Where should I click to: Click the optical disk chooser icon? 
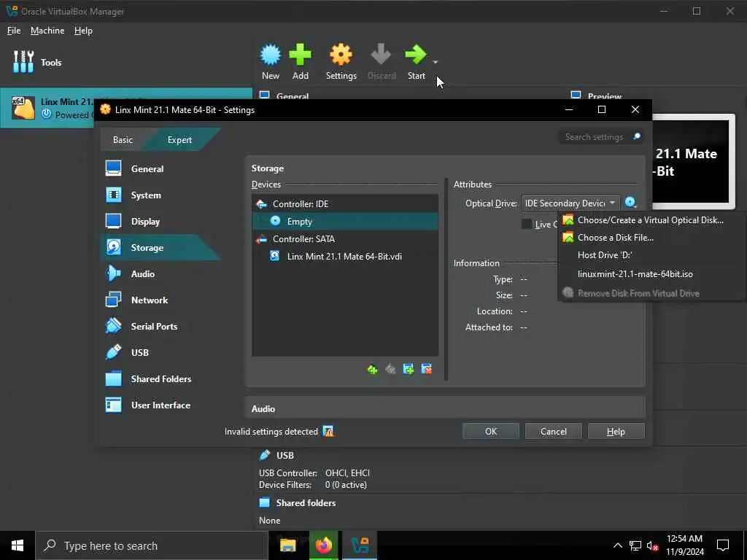[631, 203]
